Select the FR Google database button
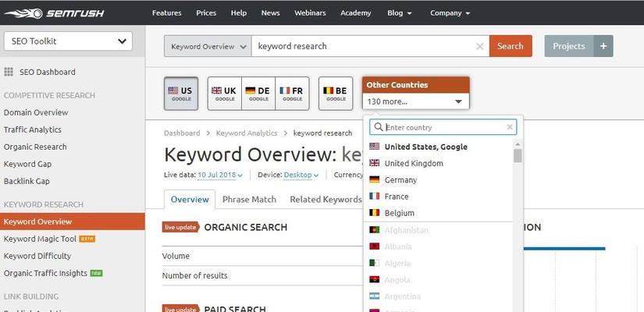 [292, 94]
